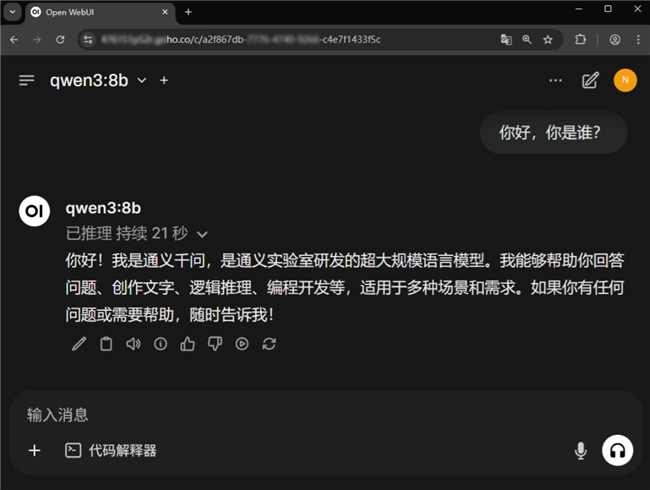Image resolution: width=650 pixels, height=490 pixels.
Task: Open the chat options ellipsis menu
Action: point(555,80)
